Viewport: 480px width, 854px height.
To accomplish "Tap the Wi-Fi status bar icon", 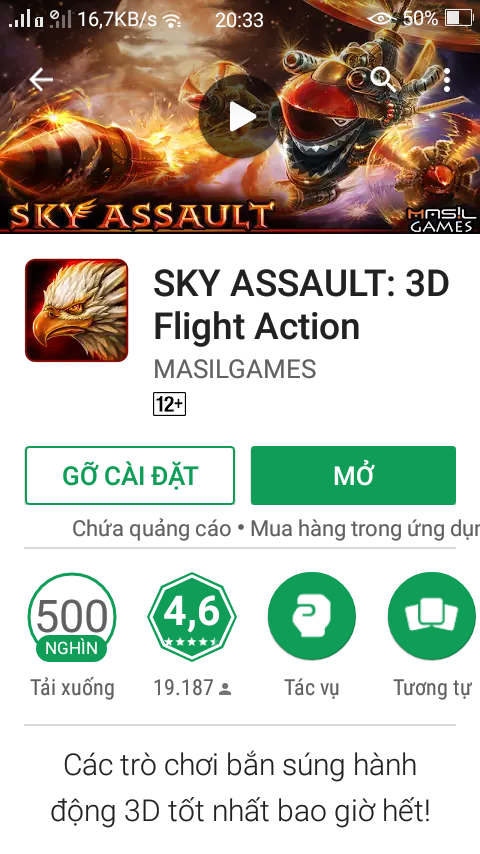I will click(173, 20).
